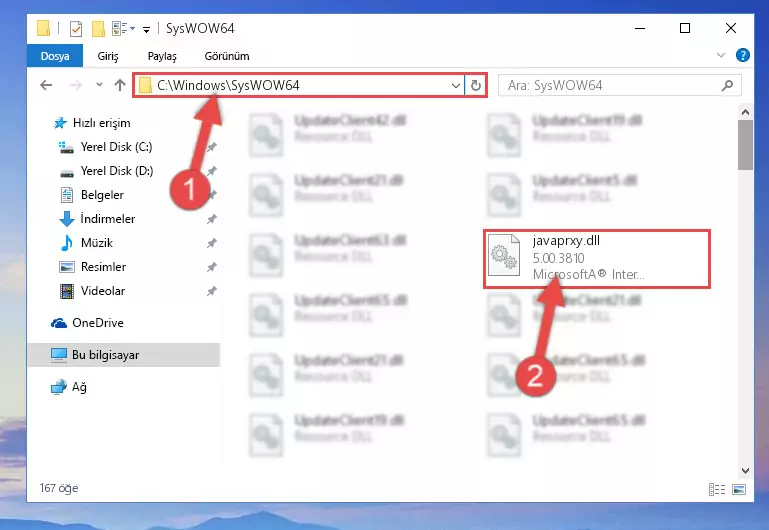Image resolution: width=769 pixels, height=530 pixels.
Task: Click the pin icon next to Resimler
Action: (211, 267)
